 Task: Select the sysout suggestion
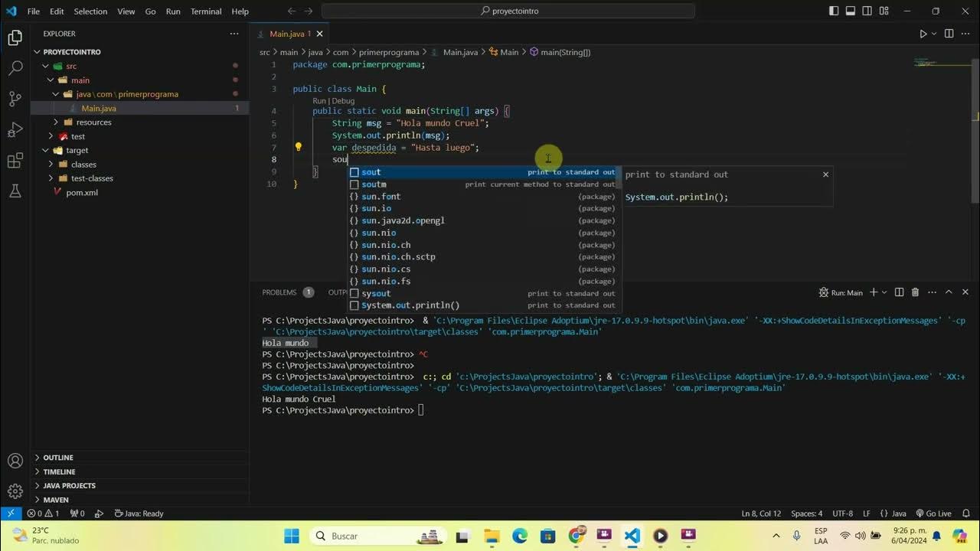(484, 293)
